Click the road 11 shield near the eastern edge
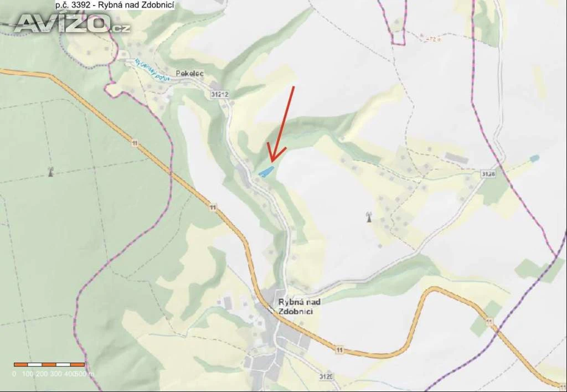567x392 pixels. click(x=489, y=321)
